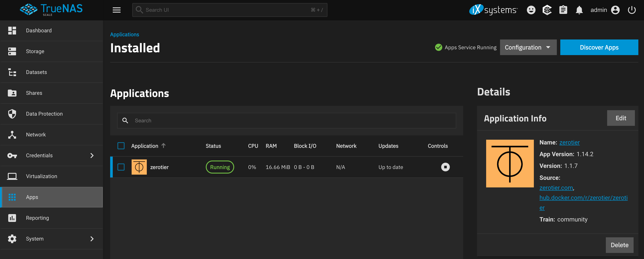The image size is (644, 259).
Task: Click the System gear icon
Action: (x=12, y=239)
